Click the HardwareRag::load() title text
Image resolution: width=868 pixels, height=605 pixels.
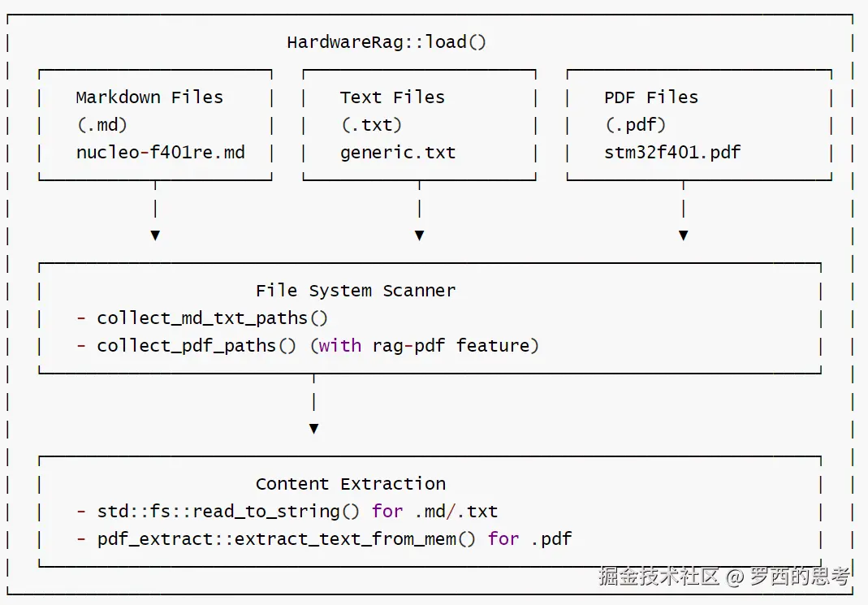[x=386, y=42]
